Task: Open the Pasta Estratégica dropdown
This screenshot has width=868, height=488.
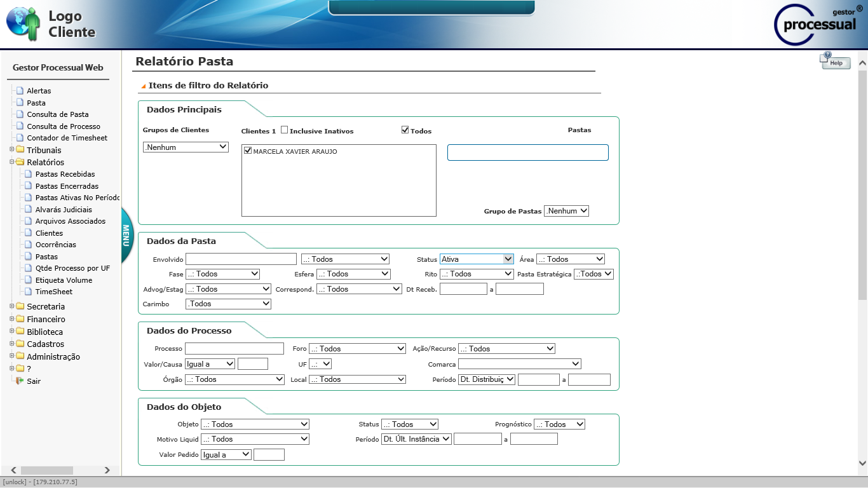Action: point(593,274)
